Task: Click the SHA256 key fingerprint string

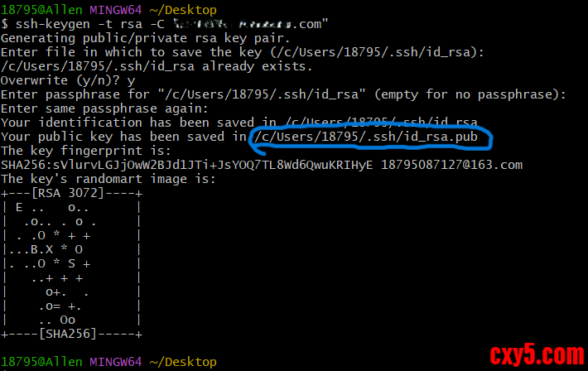Action: pyautogui.click(x=187, y=165)
